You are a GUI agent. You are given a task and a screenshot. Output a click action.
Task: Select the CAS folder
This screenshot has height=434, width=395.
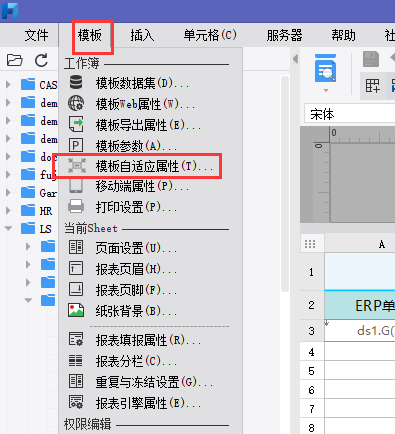(39, 85)
